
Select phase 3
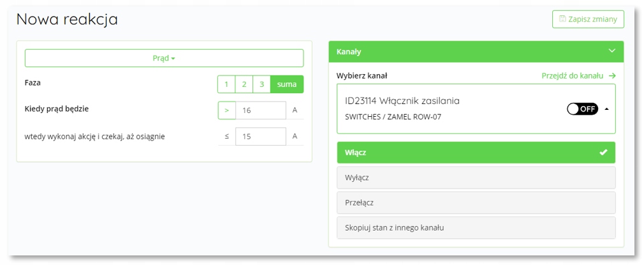tap(261, 84)
